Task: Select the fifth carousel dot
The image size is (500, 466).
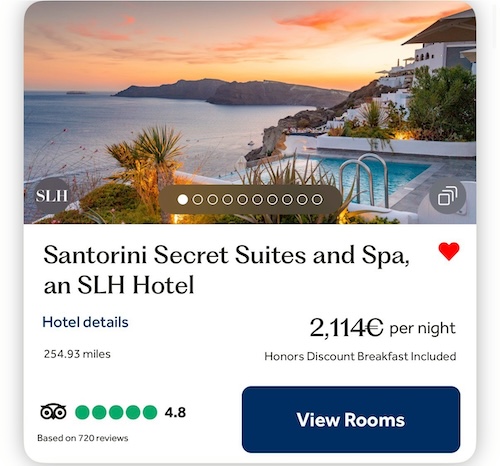Action: (x=242, y=200)
